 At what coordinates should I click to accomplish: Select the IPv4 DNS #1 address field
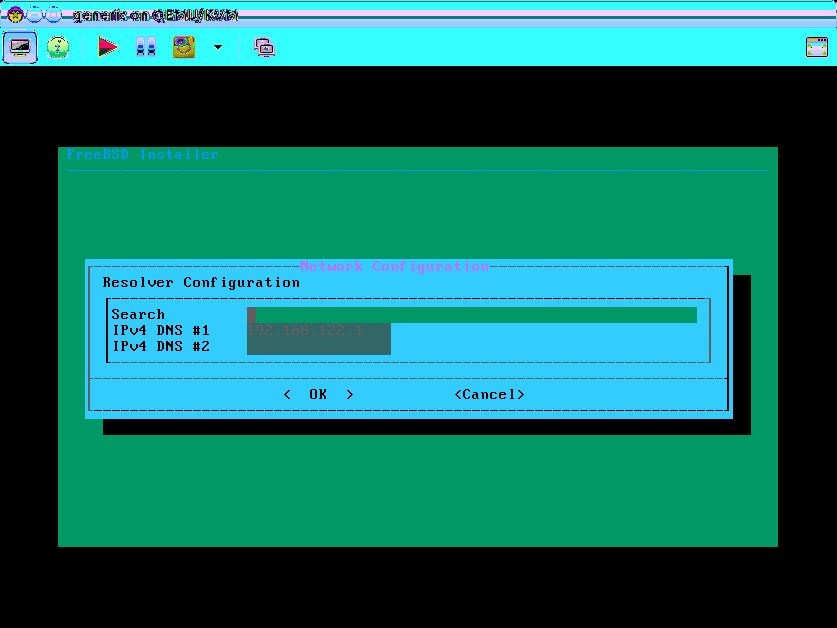pos(319,331)
